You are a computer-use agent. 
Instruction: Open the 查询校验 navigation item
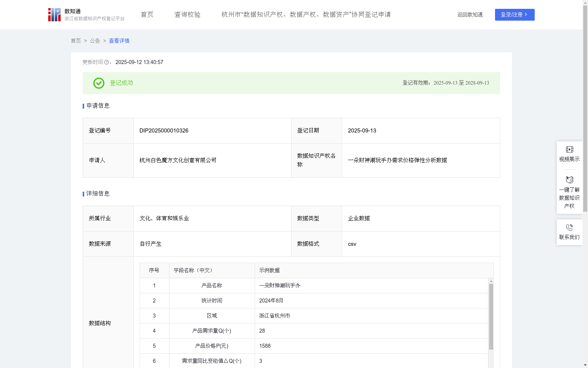187,15
